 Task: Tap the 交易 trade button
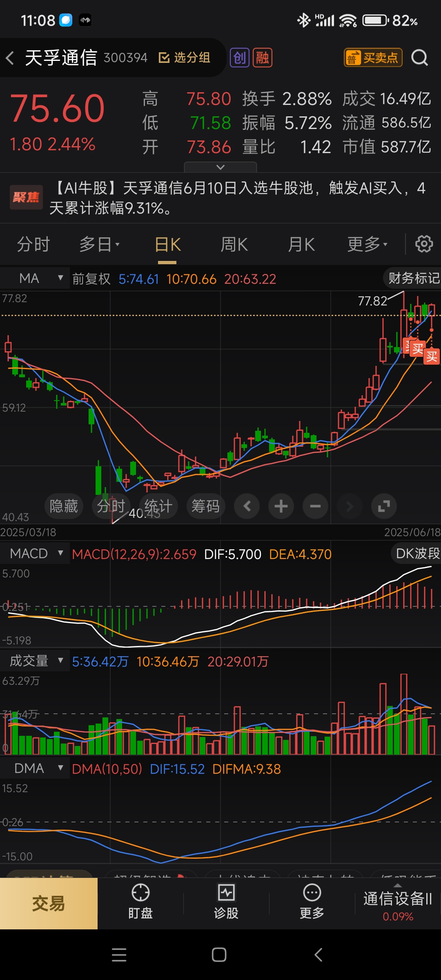[x=49, y=903]
